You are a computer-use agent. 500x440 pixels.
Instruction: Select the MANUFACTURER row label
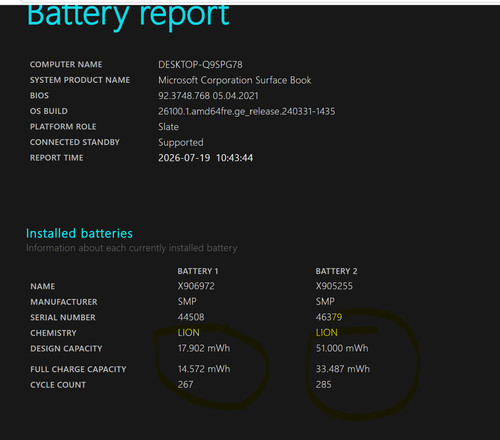pos(64,302)
